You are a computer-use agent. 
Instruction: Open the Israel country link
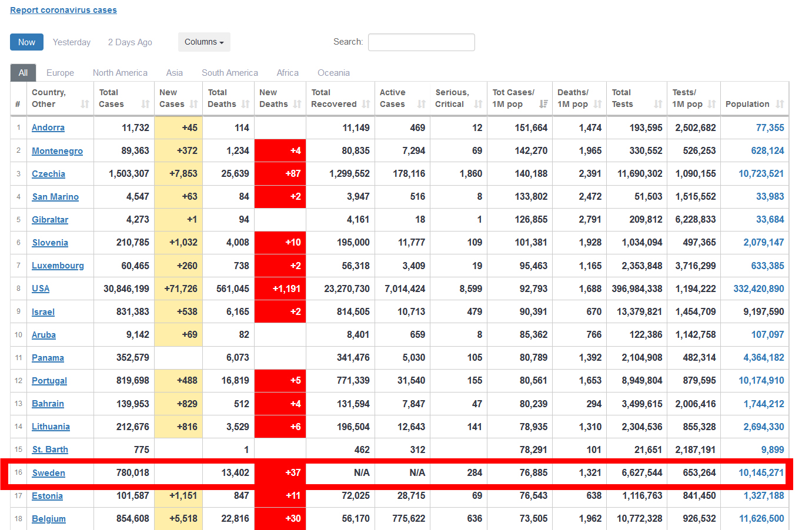[43, 312]
